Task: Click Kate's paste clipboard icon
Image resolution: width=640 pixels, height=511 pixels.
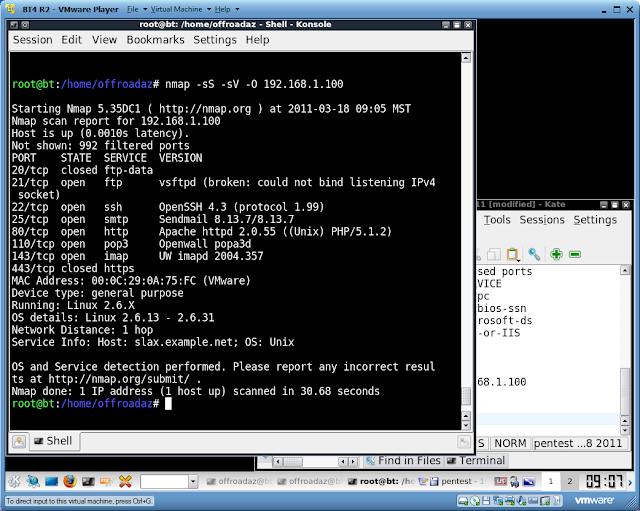Action: (512, 254)
